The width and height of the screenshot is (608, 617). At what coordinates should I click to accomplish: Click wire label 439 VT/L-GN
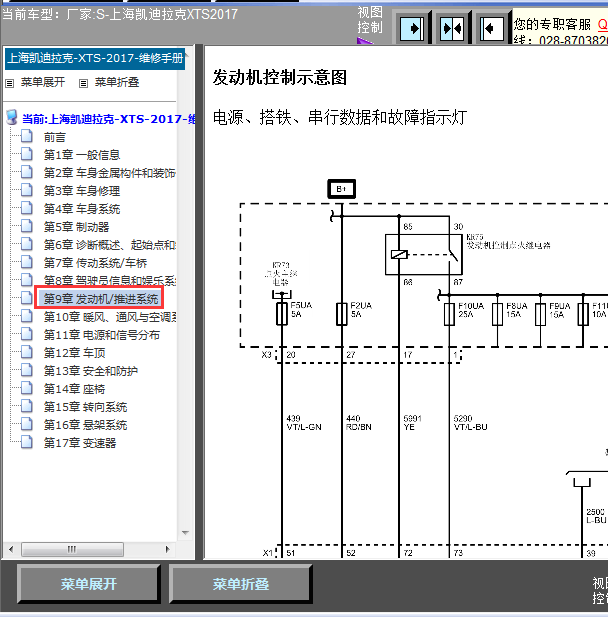click(x=304, y=423)
